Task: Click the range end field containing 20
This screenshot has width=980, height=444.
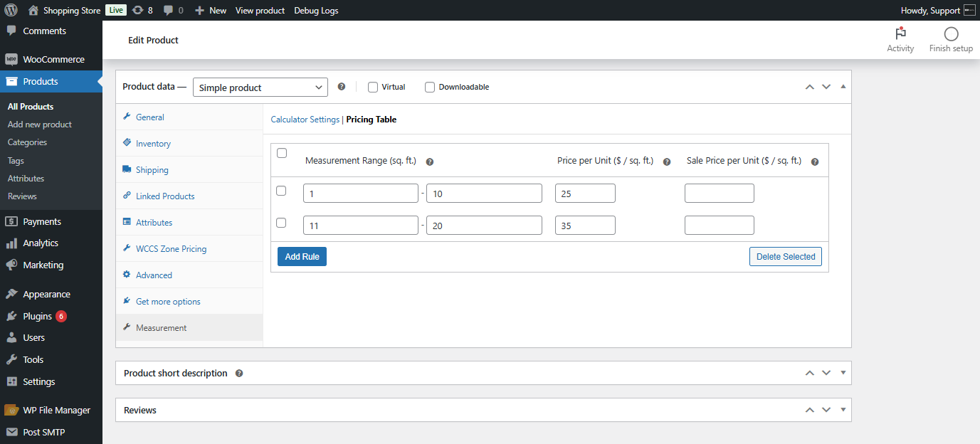Action: pyautogui.click(x=484, y=226)
